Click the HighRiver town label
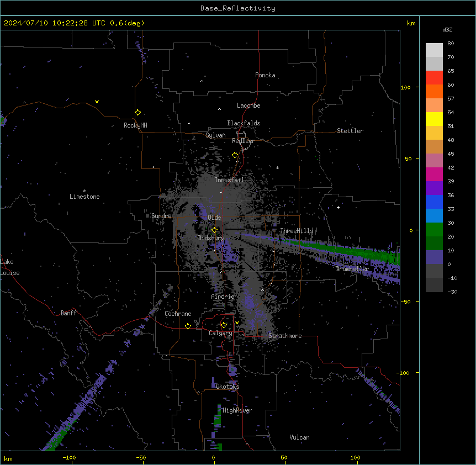 point(237,410)
